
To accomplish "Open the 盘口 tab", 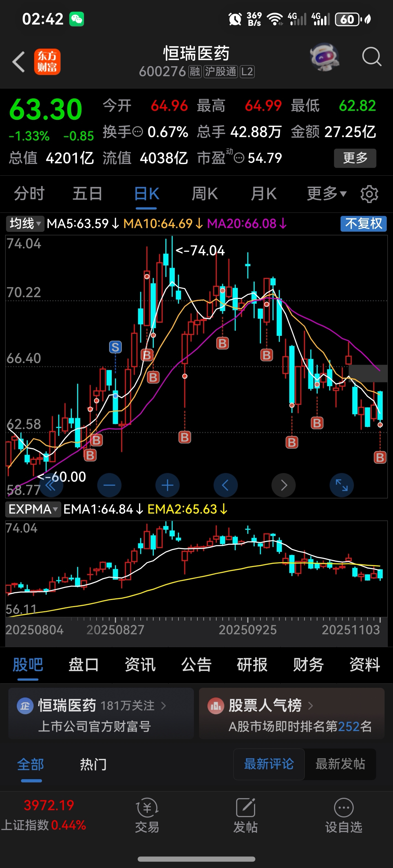I will [84, 665].
